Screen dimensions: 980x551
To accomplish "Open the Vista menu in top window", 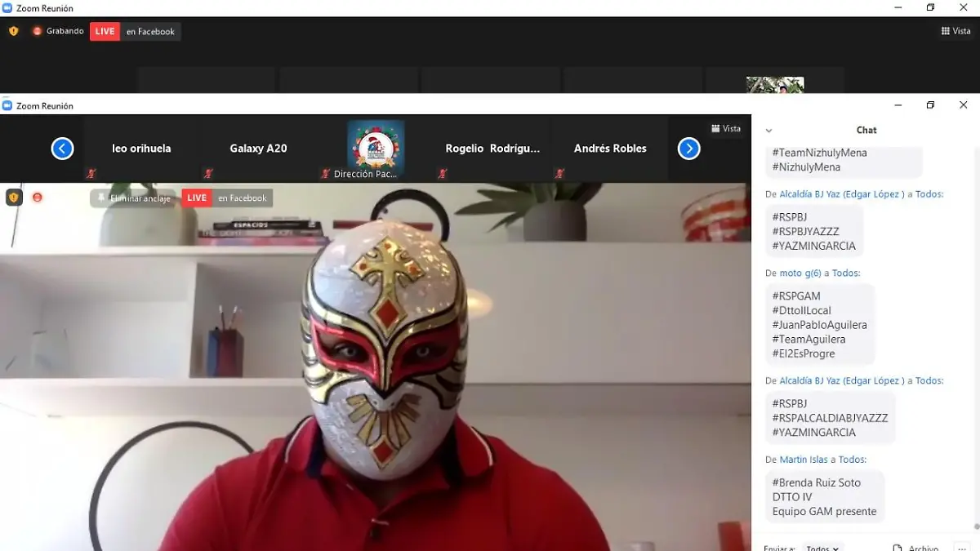I will [x=955, y=31].
